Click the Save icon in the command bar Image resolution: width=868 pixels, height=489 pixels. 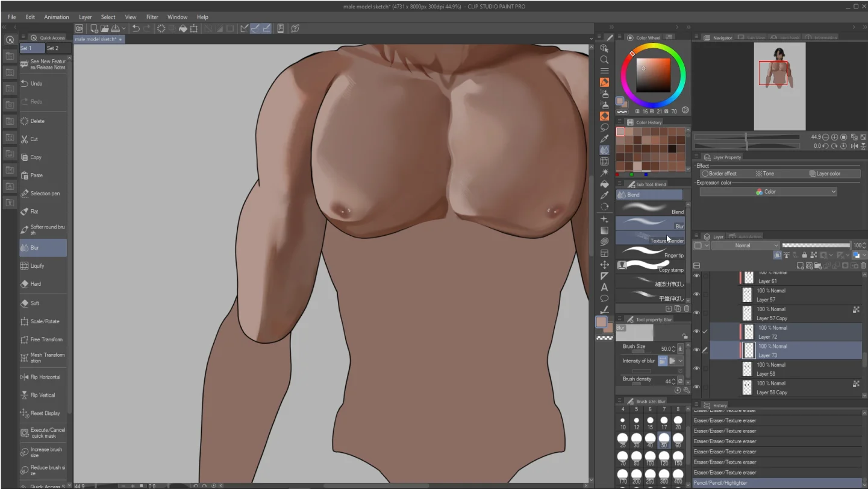coord(114,28)
